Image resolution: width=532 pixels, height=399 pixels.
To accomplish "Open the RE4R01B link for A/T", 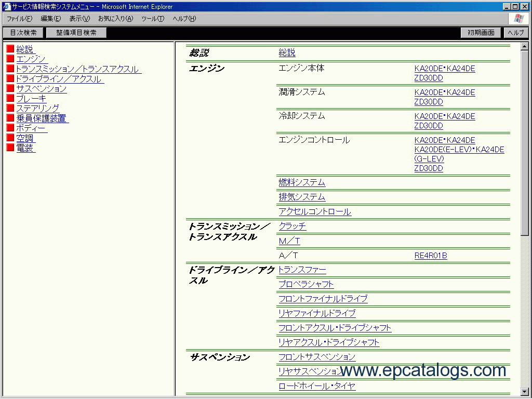I will (431, 256).
